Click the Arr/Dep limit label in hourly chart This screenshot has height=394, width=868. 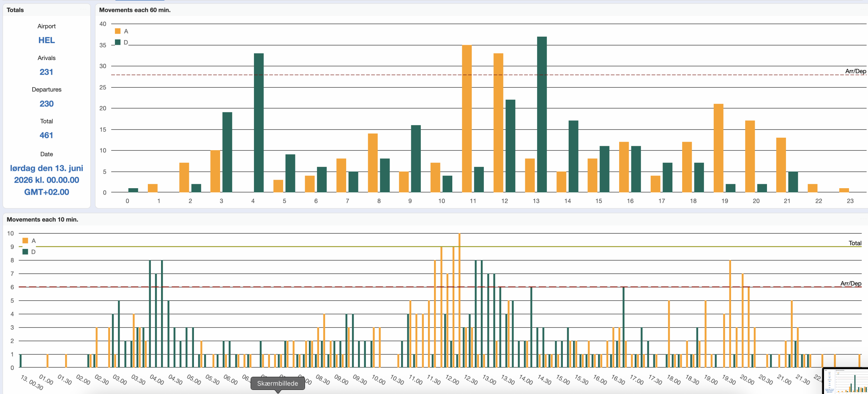click(855, 71)
